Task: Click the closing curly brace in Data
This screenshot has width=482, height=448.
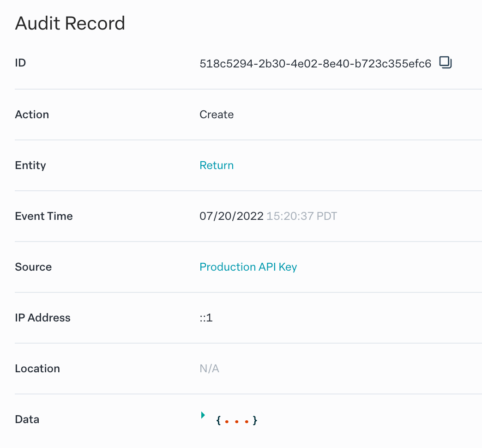Action: click(x=255, y=420)
